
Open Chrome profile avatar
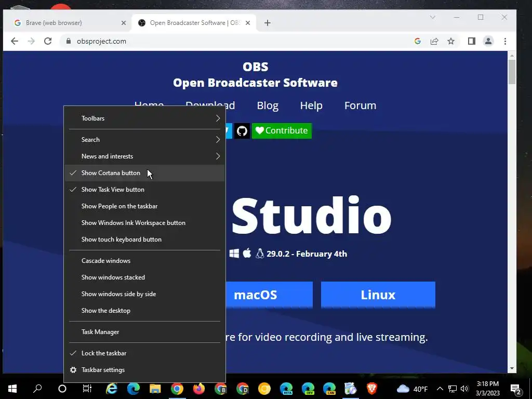pos(488,41)
